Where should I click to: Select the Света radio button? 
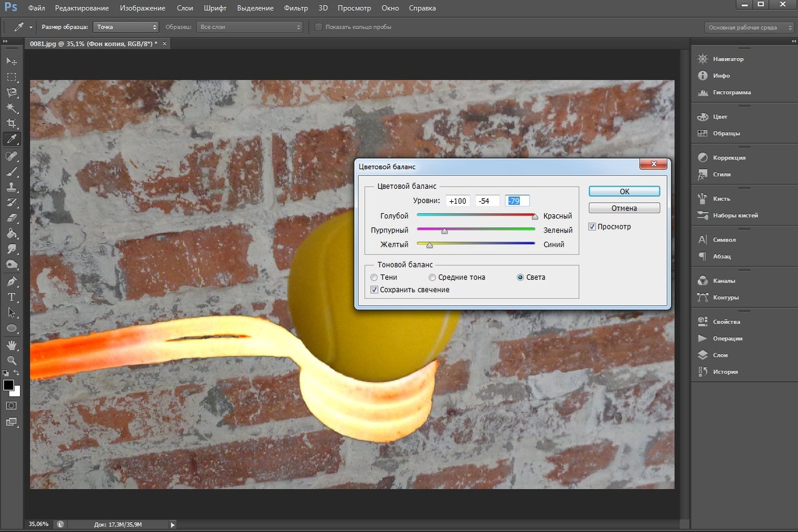[x=520, y=277]
